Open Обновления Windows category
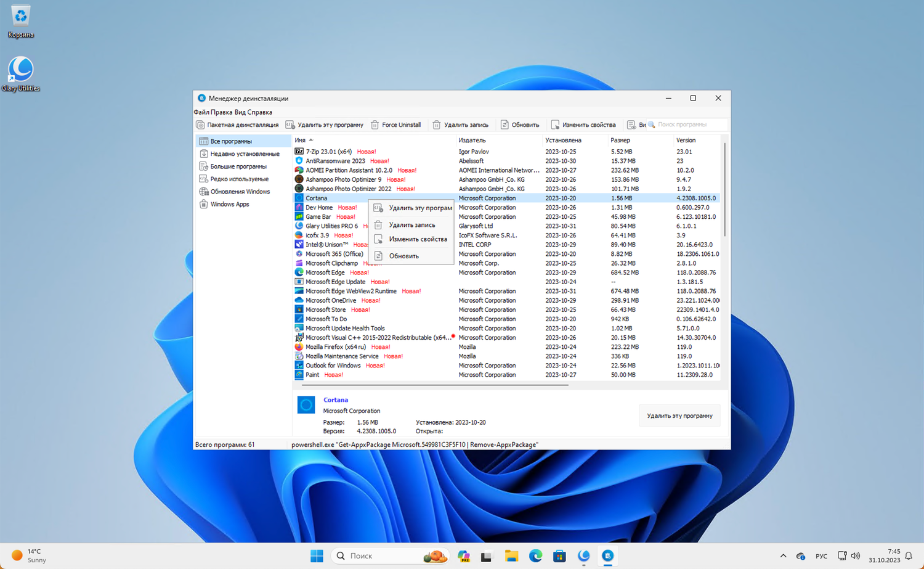This screenshot has height=569, width=924. pyautogui.click(x=240, y=192)
